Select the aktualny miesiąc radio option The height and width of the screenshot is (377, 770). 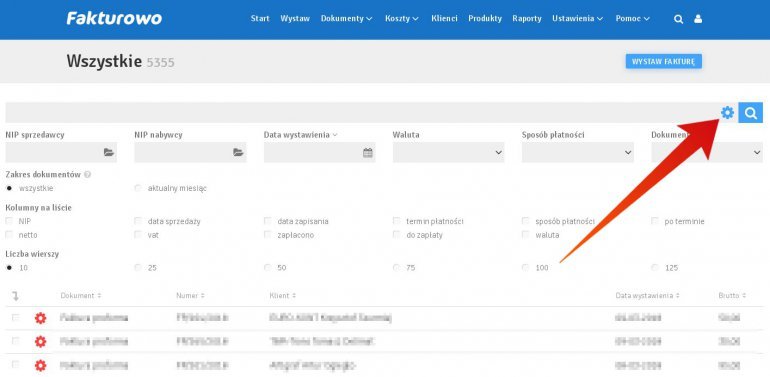click(x=138, y=188)
